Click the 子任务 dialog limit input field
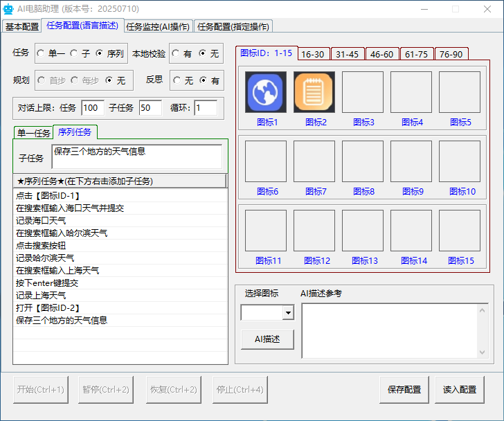 pyautogui.click(x=150, y=108)
